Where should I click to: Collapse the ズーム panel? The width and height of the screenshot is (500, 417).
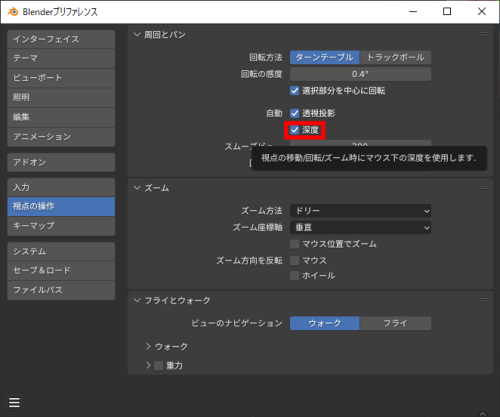[137, 188]
